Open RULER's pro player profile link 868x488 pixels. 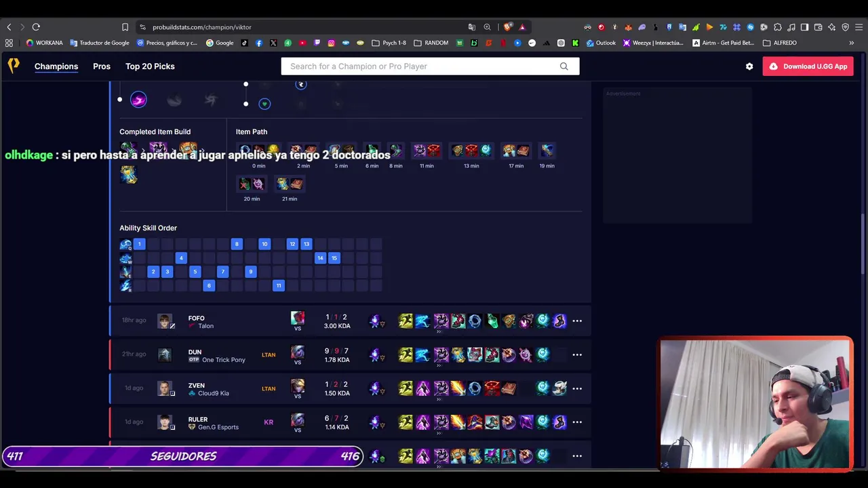pos(198,420)
